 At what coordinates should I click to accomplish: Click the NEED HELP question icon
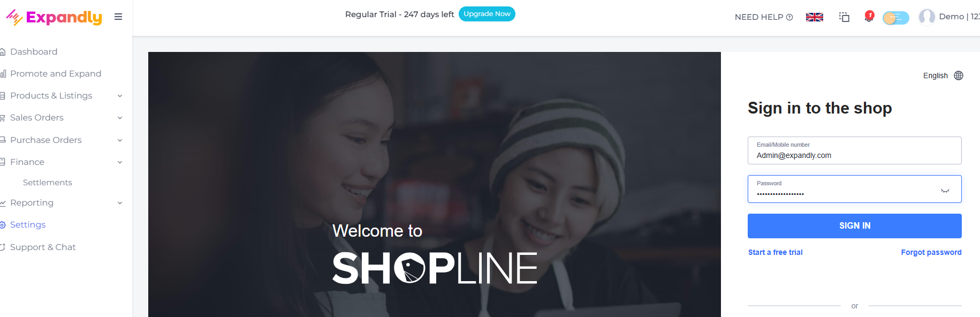coord(789,17)
